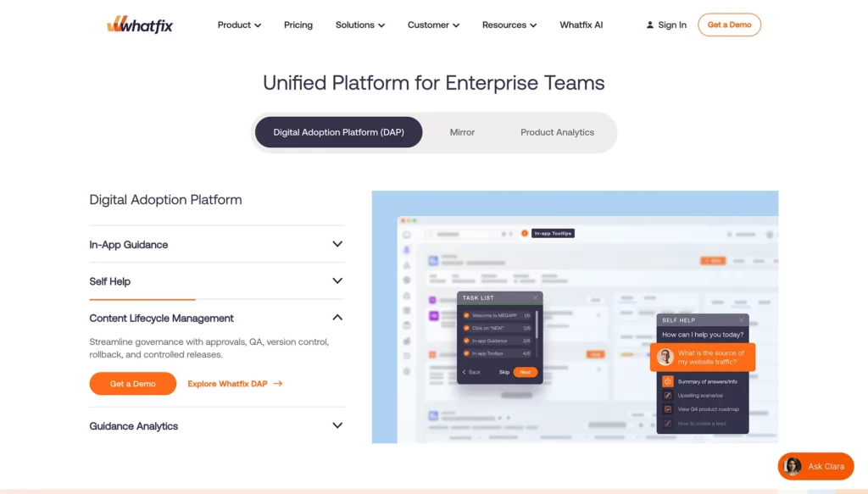This screenshot has width=868, height=494.
Task: Expand the Guidance Analytics section
Action: pos(216,426)
